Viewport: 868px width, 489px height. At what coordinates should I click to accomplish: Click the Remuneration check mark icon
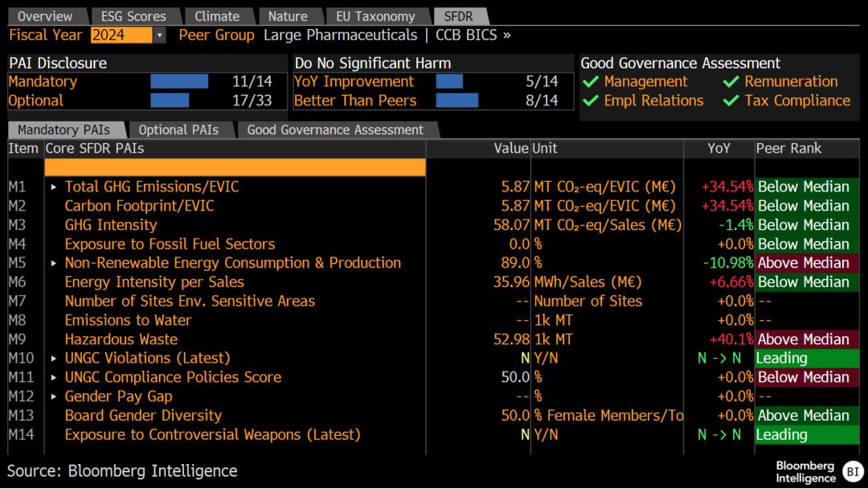point(731,81)
